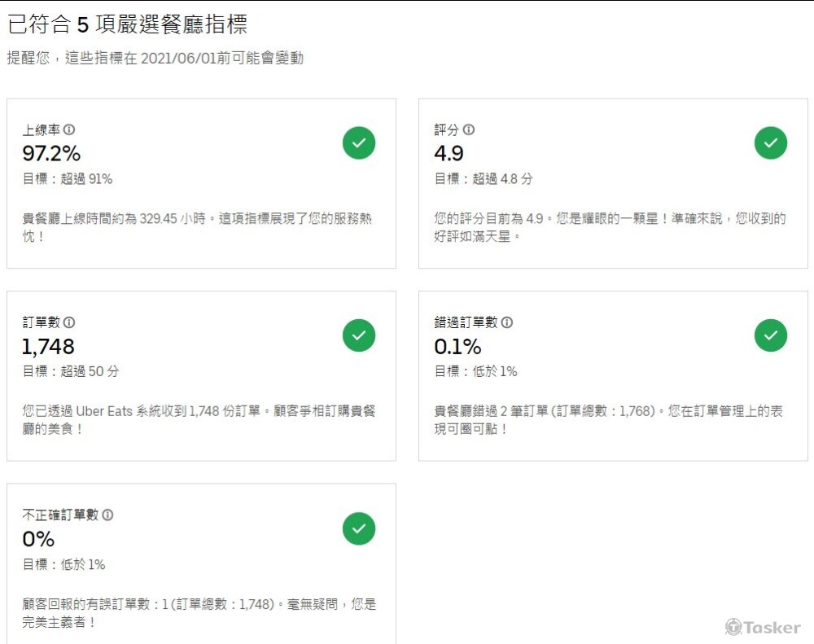Click the Tasker watermark logo

coord(763,626)
